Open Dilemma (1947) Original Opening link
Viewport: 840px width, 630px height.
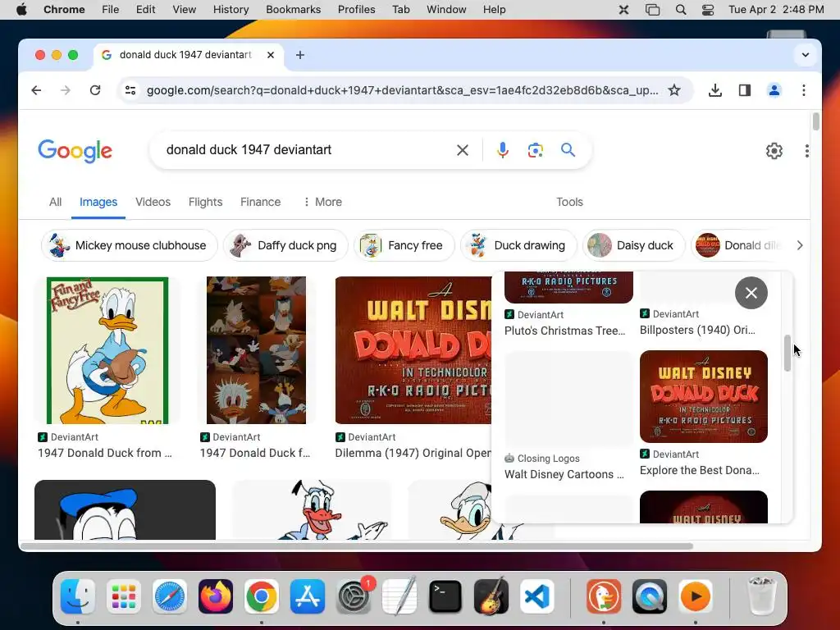point(413,453)
